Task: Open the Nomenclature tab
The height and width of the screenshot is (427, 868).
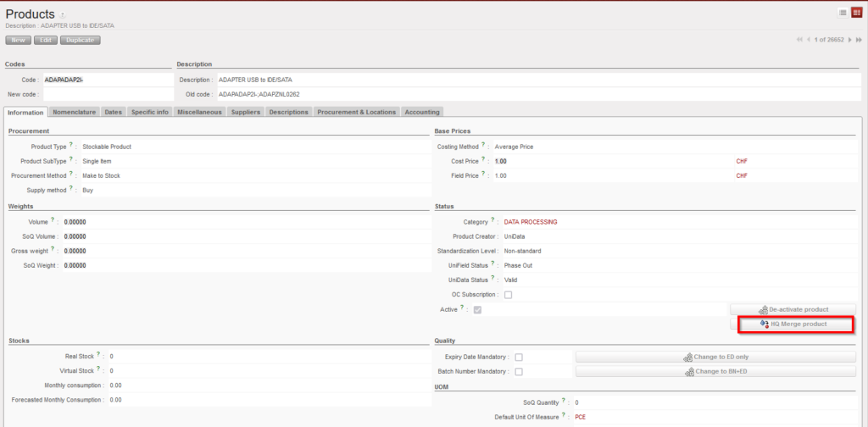Action: click(74, 112)
